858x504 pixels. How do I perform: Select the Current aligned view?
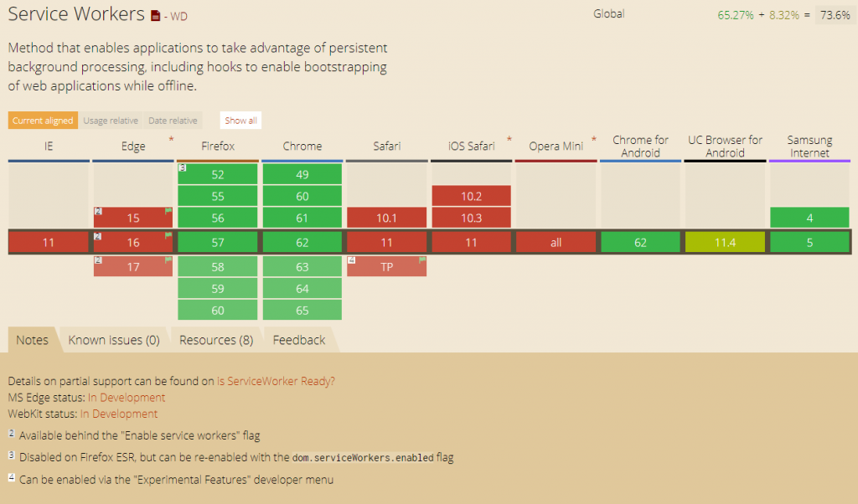tap(43, 121)
